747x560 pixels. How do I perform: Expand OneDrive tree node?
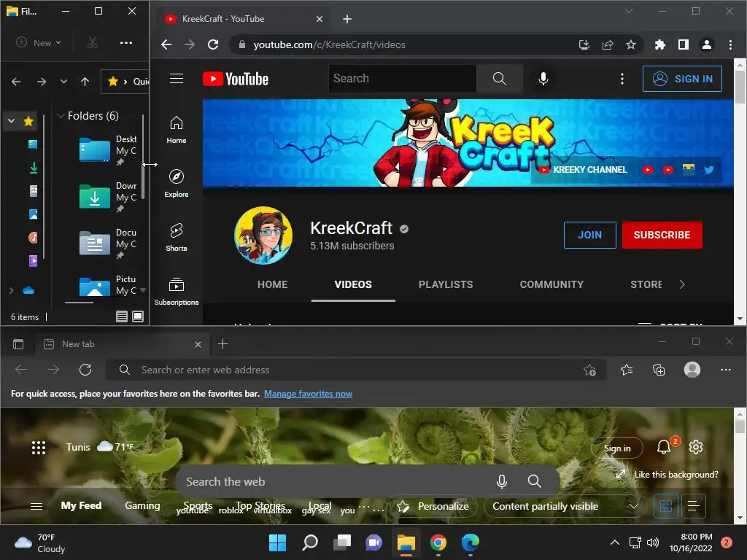(x=11, y=290)
